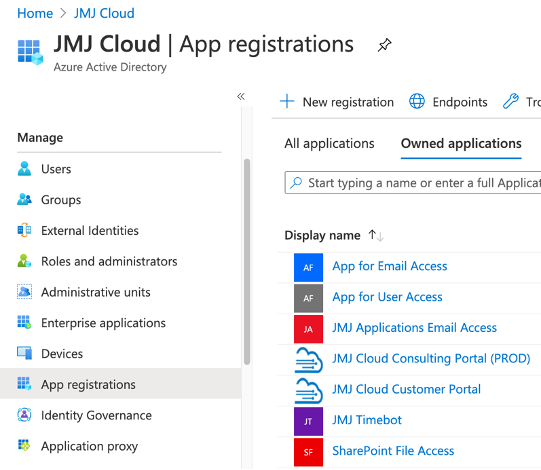Click the cloud logo of JMJ Cloud Customer Portal
This screenshot has height=470, width=541.
[x=308, y=391]
